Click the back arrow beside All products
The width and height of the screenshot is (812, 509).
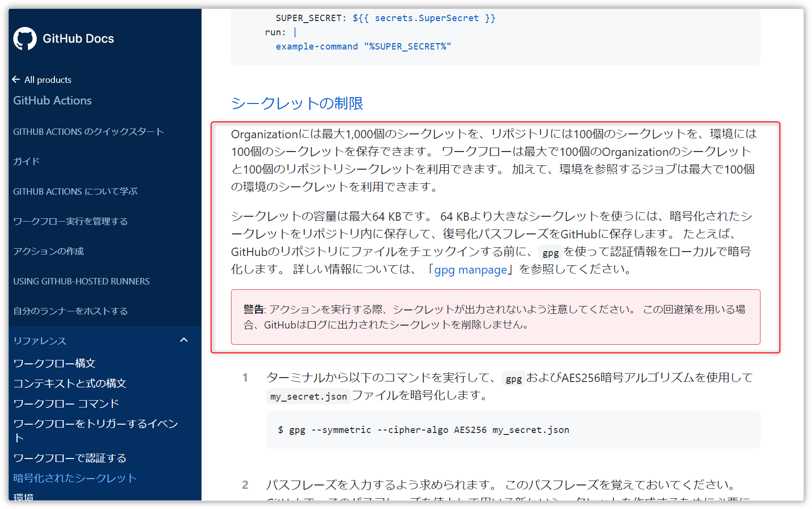tap(16, 79)
